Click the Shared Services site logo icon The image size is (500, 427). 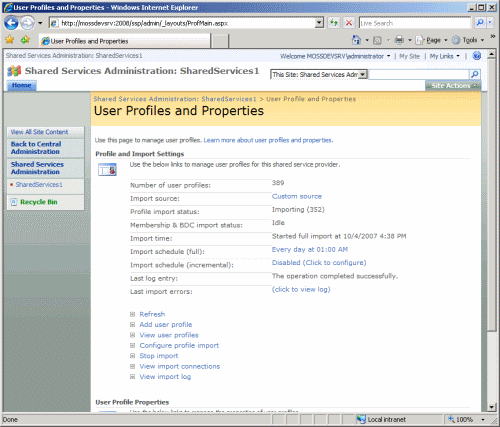click(14, 71)
